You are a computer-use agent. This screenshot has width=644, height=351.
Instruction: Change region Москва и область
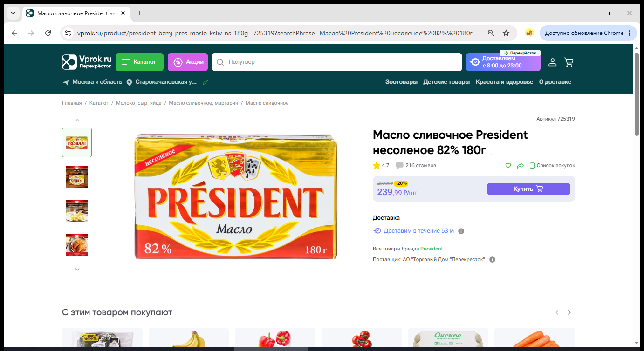tap(92, 82)
